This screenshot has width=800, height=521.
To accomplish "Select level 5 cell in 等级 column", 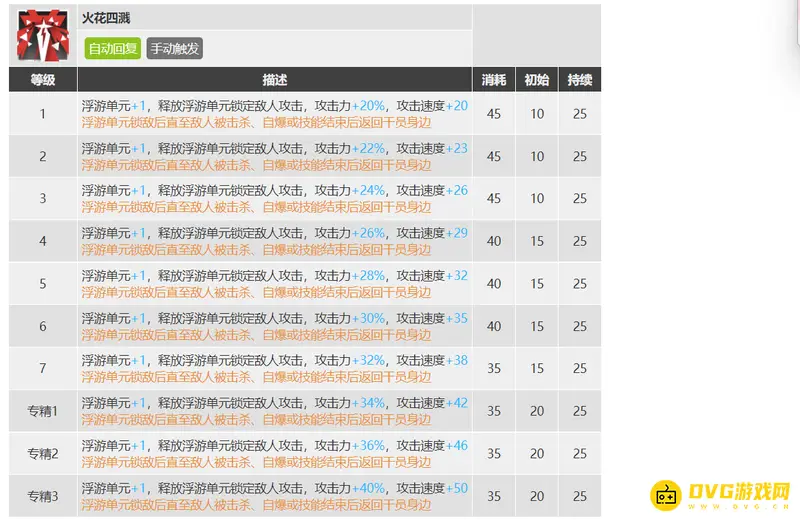I will [43, 284].
